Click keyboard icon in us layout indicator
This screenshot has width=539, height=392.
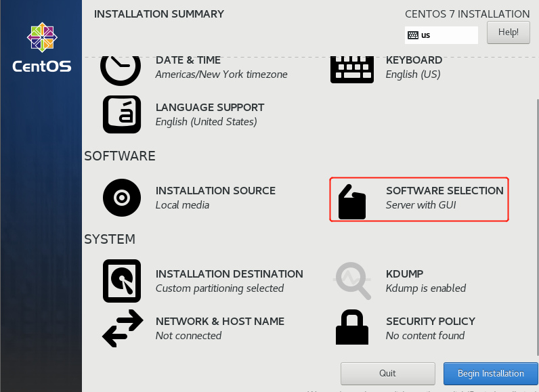pyautogui.click(x=413, y=35)
